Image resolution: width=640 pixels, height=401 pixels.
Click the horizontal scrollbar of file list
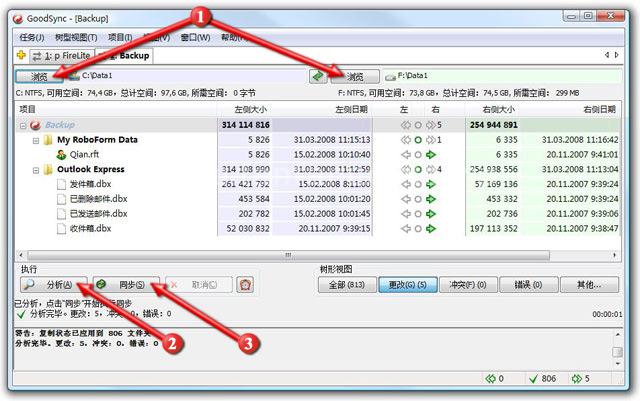tap(288, 255)
